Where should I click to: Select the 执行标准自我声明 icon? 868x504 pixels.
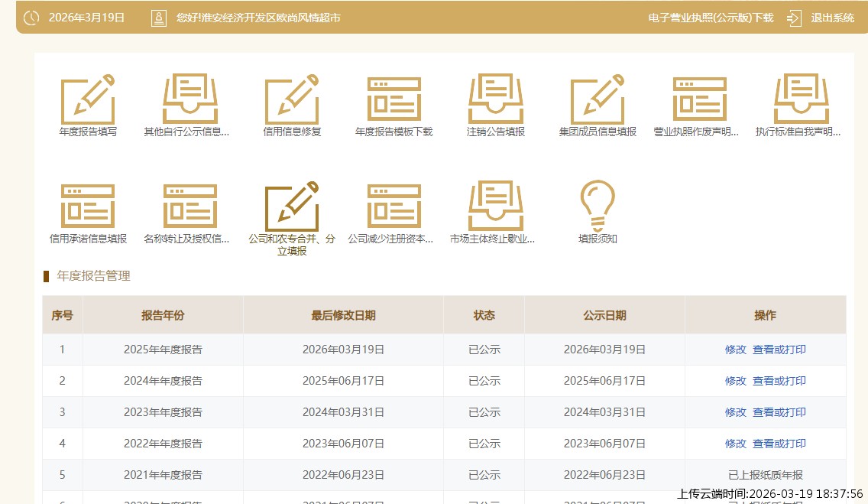[801, 100]
